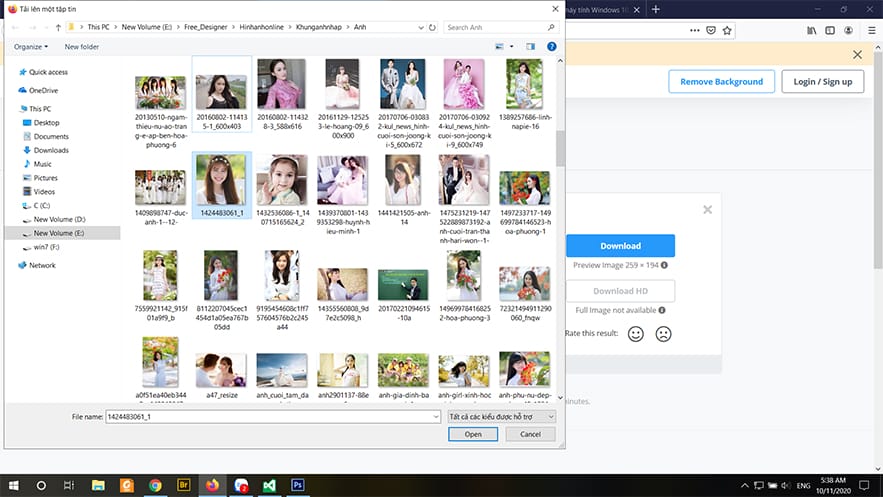Select Downloads in the navigation pane
This screenshot has width=883, height=497.
click(x=51, y=150)
